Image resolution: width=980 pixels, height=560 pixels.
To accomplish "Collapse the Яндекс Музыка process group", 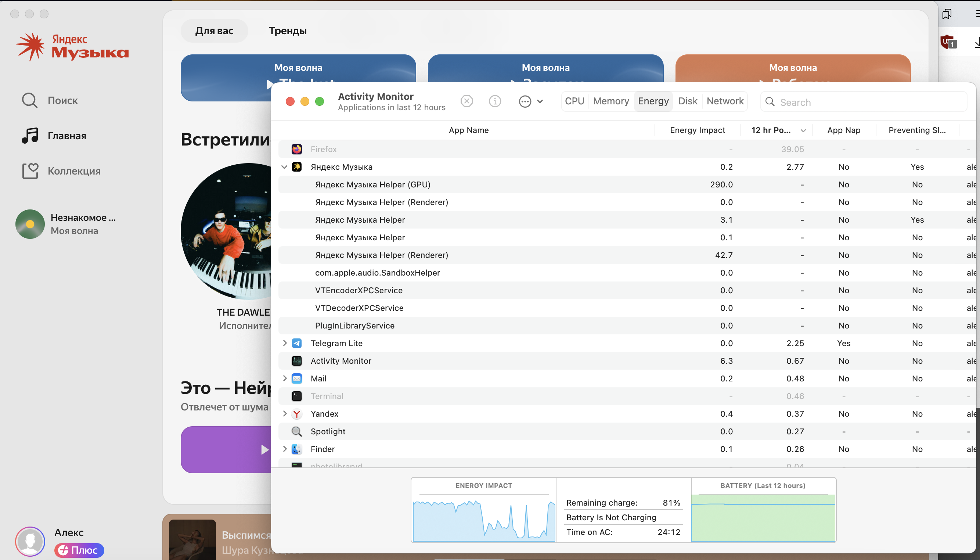I will click(x=284, y=167).
